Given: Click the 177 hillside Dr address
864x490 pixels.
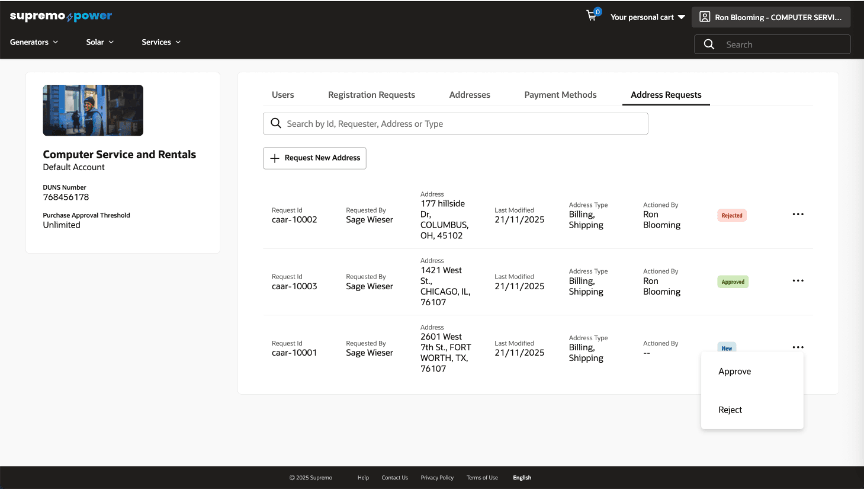Looking at the screenshot, I should coord(444,219).
